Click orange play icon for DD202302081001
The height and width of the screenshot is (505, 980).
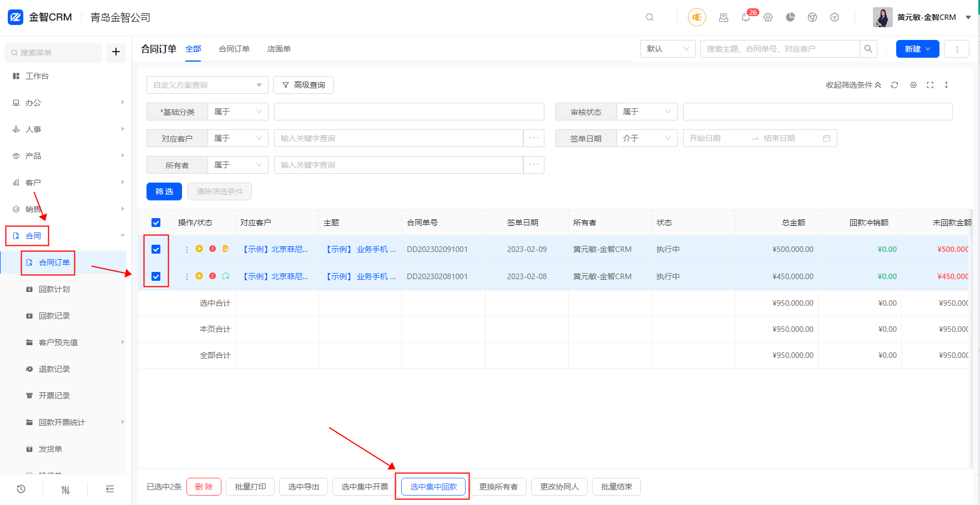pos(199,276)
